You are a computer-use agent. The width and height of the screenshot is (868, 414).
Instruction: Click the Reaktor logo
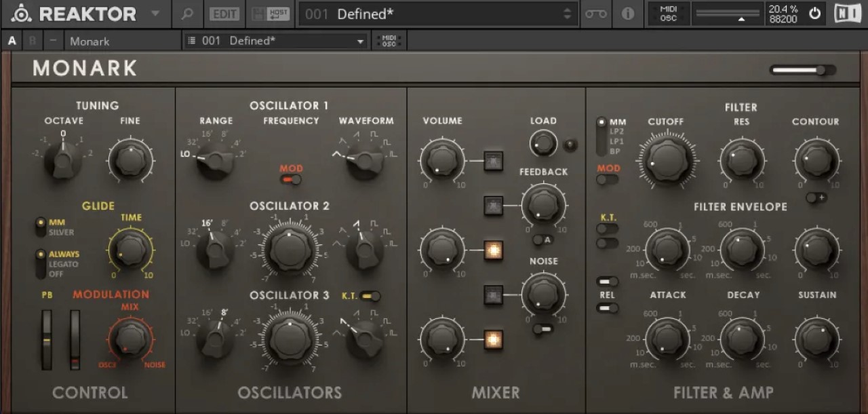(x=75, y=14)
